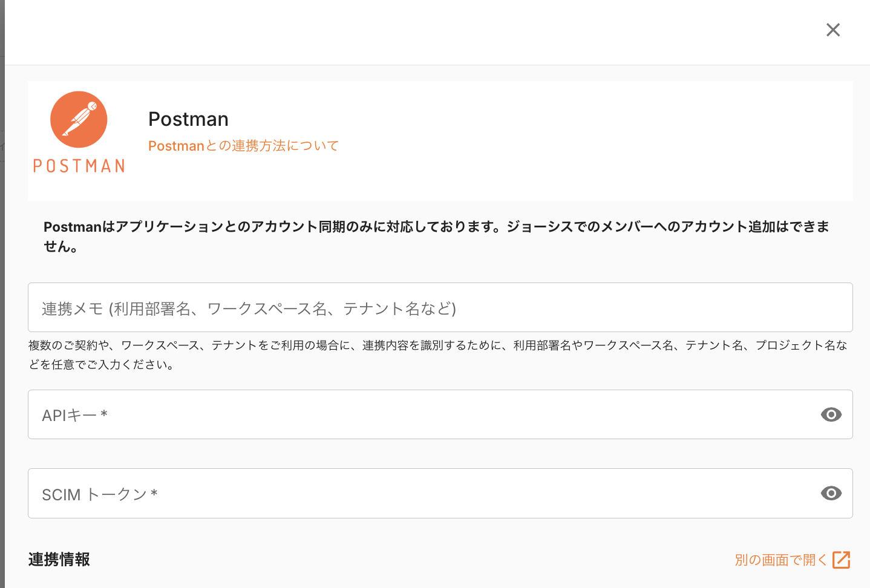Click the asterisk beside SCIM トークン label
The width and height of the screenshot is (870, 588).
pos(154,494)
